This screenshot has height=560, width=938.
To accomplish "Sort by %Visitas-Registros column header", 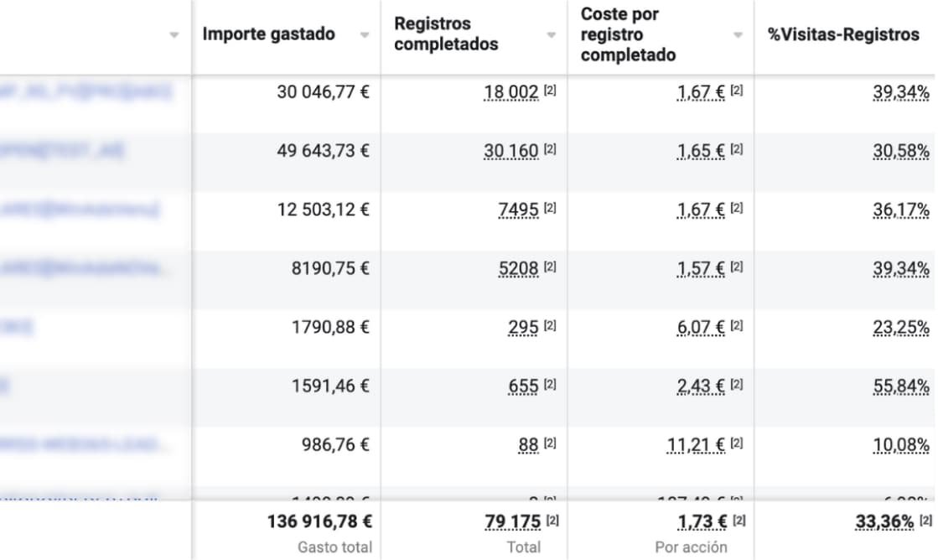I will point(843,34).
